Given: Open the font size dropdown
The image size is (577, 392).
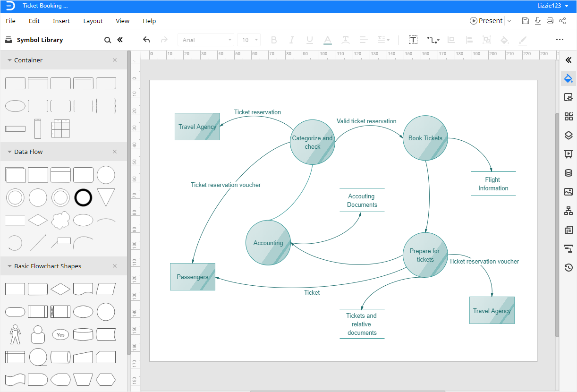Looking at the screenshot, I should 256,40.
